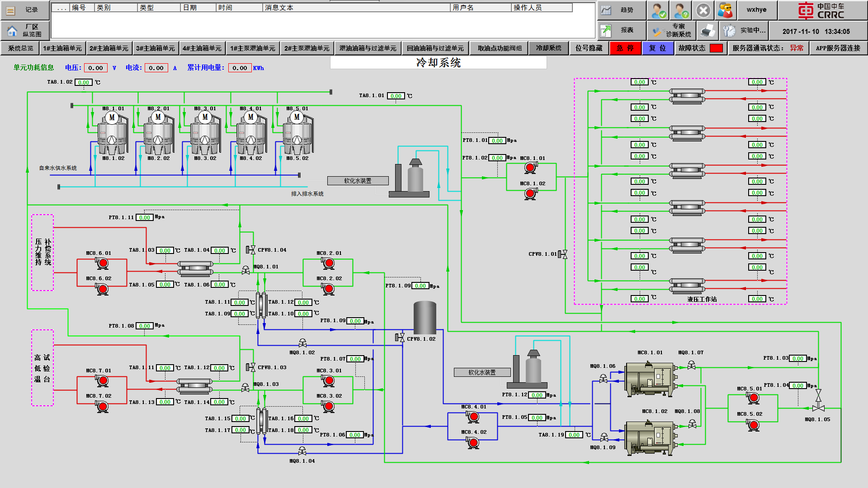
Task: Toggle 位号隐藏 tag visibility
Action: (589, 48)
